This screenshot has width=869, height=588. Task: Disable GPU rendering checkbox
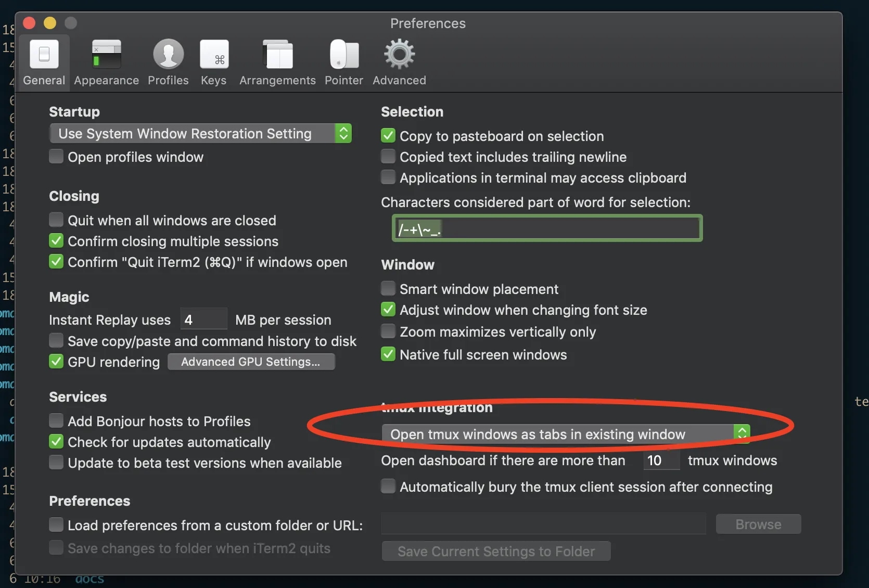56,362
